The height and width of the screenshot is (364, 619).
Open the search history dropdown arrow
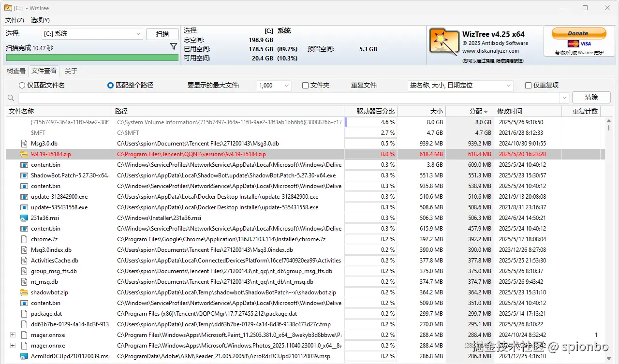point(564,98)
